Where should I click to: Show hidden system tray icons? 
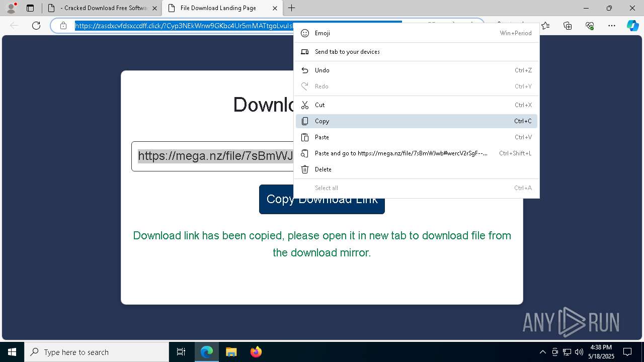coord(542,352)
